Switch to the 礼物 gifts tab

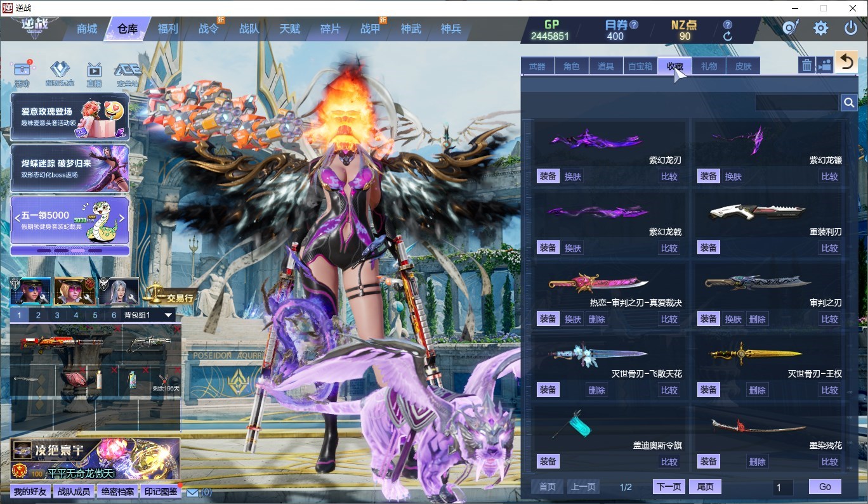709,66
